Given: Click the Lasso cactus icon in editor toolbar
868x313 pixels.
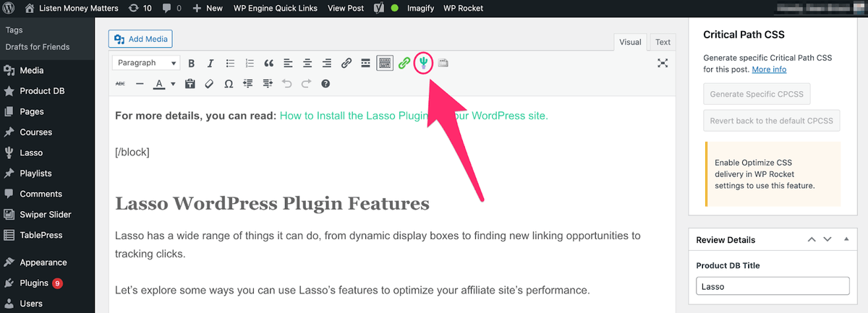Looking at the screenshot, I should (424, 64).
